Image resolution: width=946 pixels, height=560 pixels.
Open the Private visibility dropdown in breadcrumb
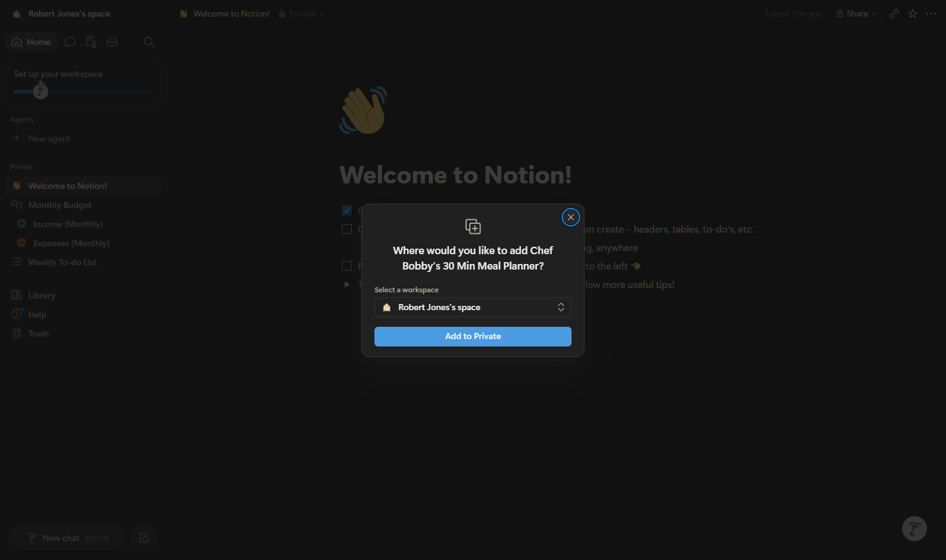click(x=301, y=14)
